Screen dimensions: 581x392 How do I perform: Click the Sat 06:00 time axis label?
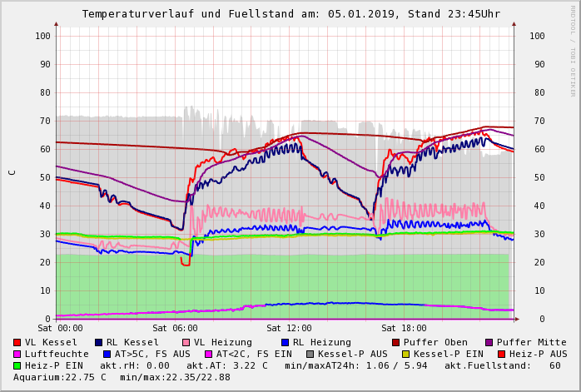tap(175, 329)
